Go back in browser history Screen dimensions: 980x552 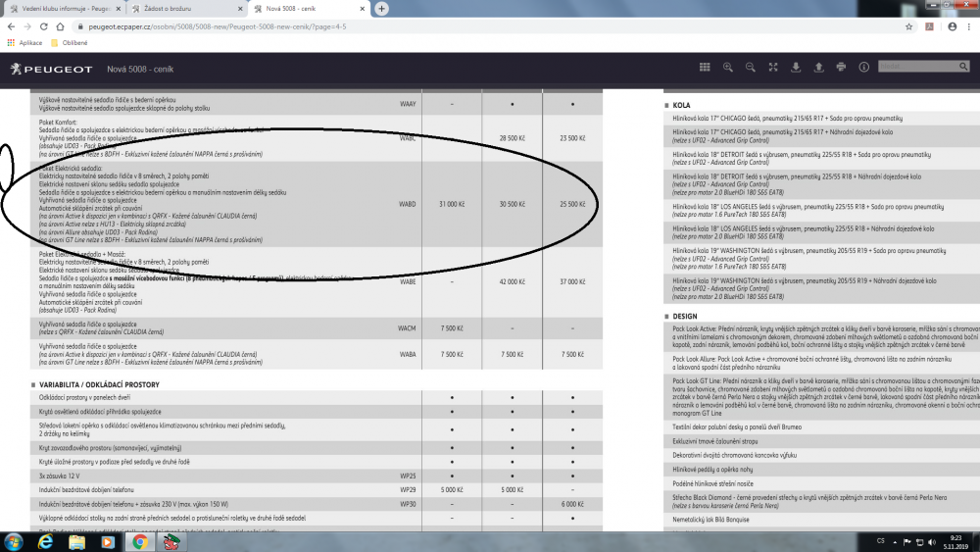pyautogui.click(x=11, y=26)
